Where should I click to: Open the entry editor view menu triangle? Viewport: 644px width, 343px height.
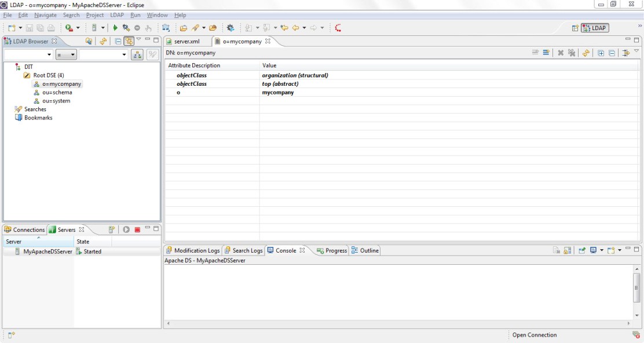pyautogui.click(x=636, y=52)
